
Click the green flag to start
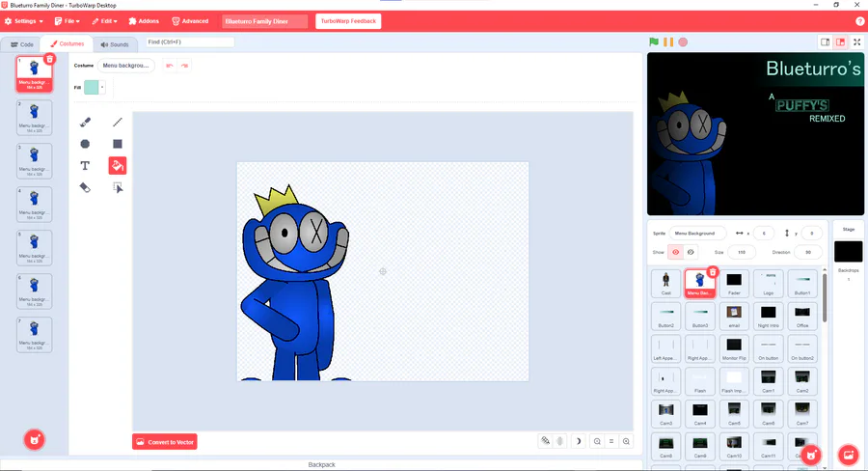(654, 42)
